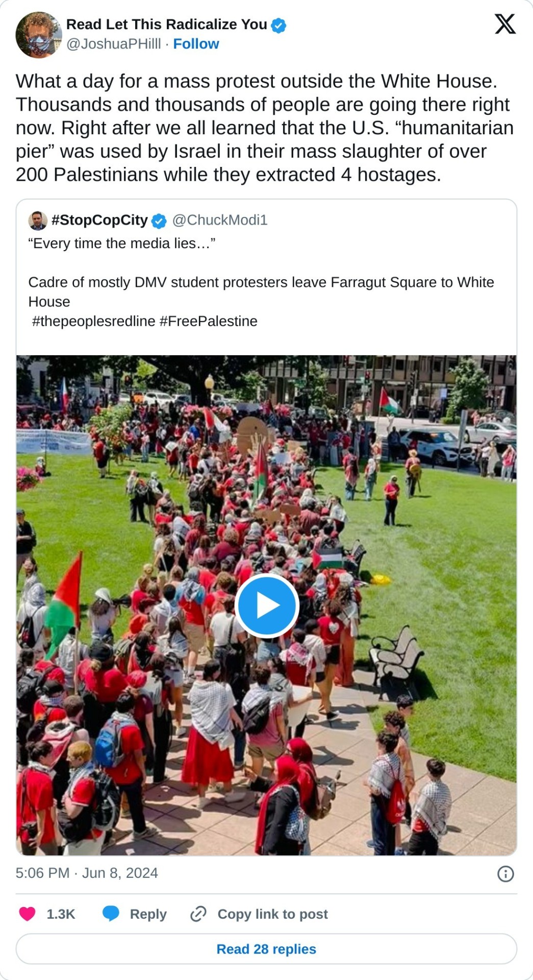Click the chain link copy icon

(x=198, y=914)
